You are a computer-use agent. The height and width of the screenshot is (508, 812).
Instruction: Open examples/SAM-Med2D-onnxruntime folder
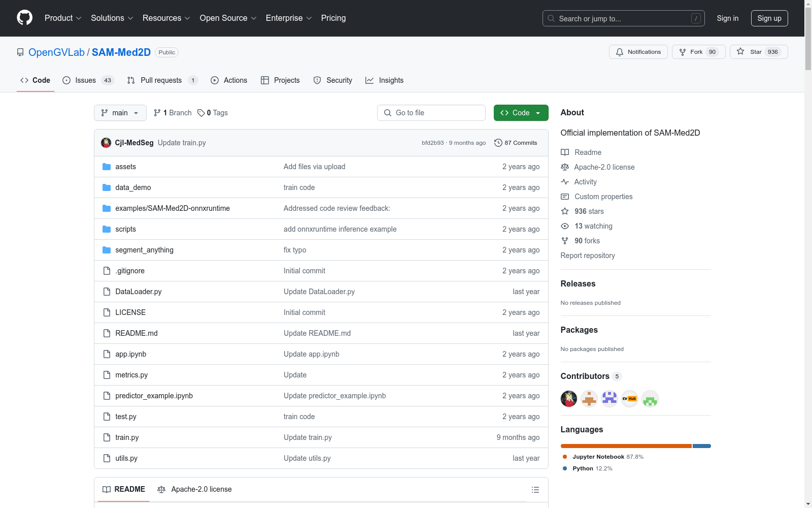point(173,208)
